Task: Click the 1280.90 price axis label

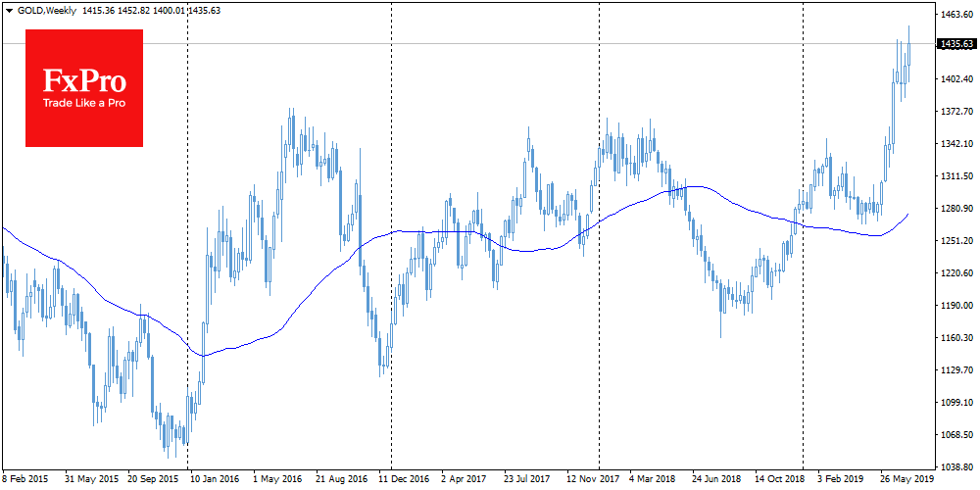Action: [955, 209]
